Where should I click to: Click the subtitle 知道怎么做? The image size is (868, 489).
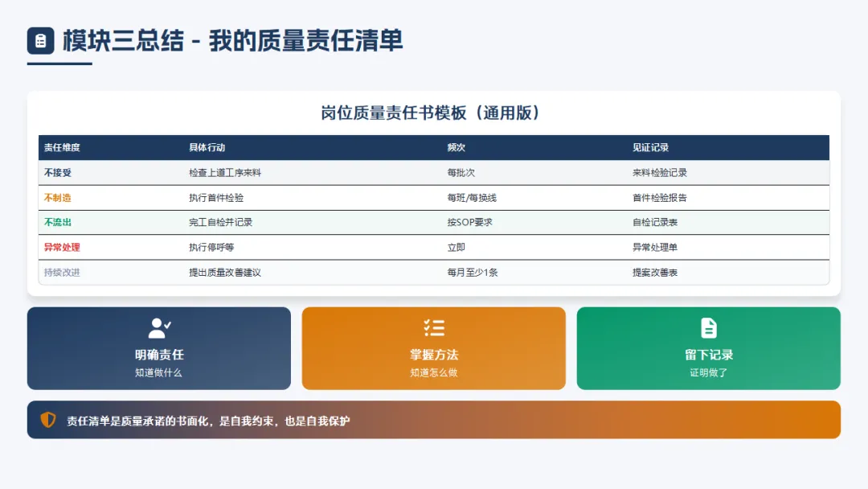433,372
